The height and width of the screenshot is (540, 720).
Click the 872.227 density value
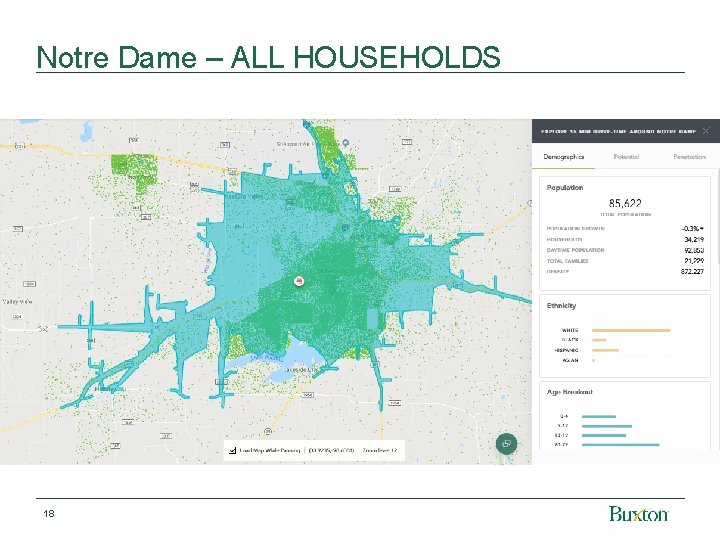tap(692, 271)
